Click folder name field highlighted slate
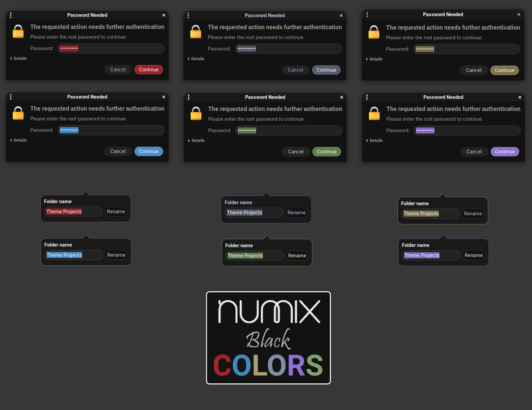Image resolution: width=532 pixels, height=410 pixels. [x=254, y=213]
